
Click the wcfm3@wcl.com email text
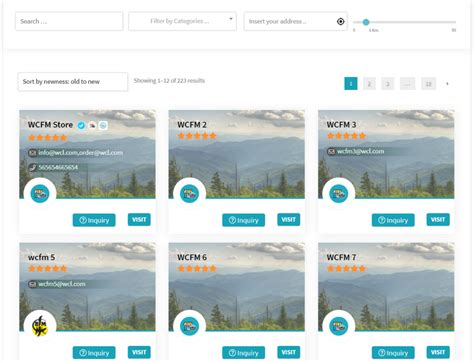tap(360, 151)
